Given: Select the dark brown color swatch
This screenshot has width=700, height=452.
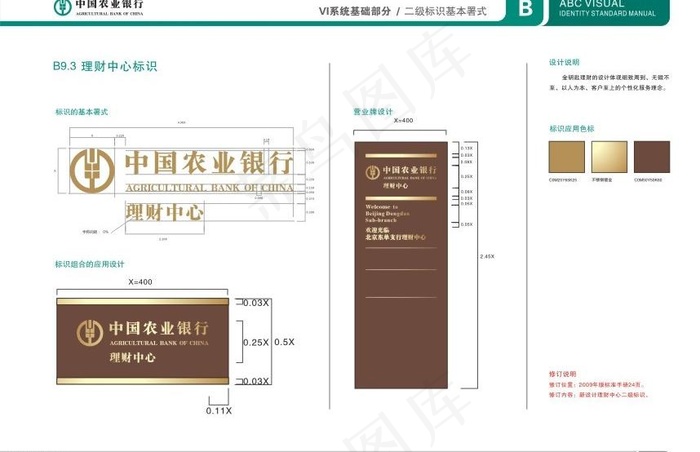Looking at the screenshot, I should (x=652, y=157).
